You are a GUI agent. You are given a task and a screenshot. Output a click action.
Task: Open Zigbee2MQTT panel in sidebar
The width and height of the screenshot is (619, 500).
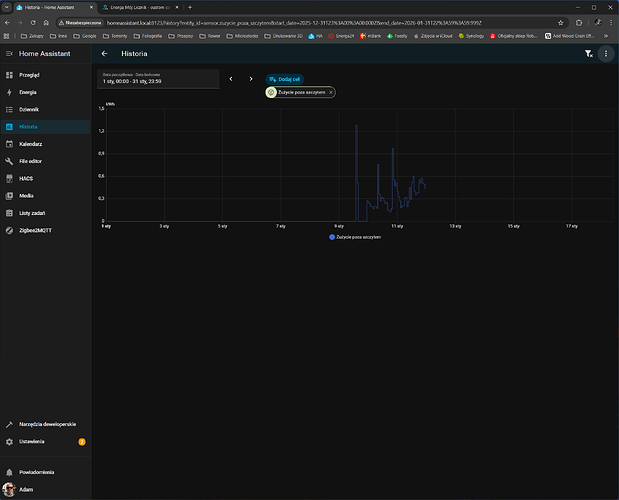coord(33,229)
